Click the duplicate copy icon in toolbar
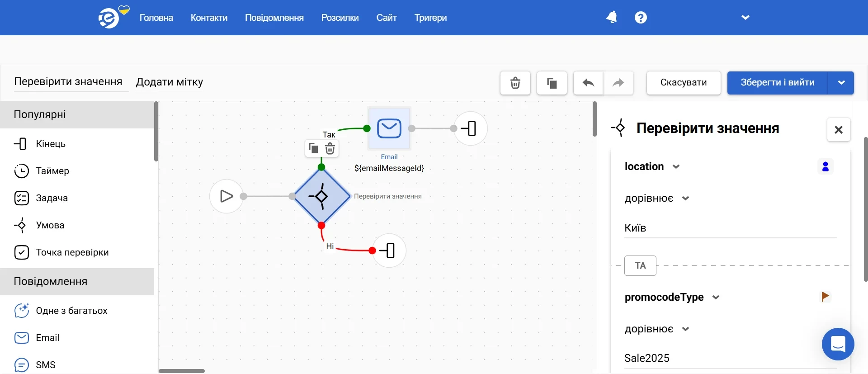 coord(552,83)
